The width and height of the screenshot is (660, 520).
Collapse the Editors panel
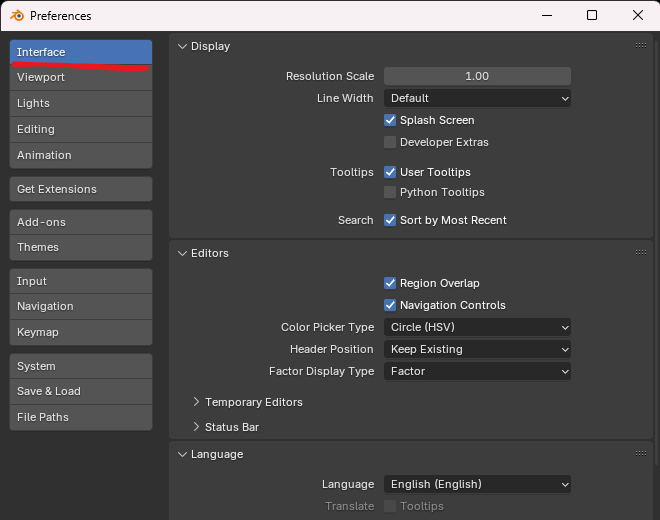click(182, 253)
